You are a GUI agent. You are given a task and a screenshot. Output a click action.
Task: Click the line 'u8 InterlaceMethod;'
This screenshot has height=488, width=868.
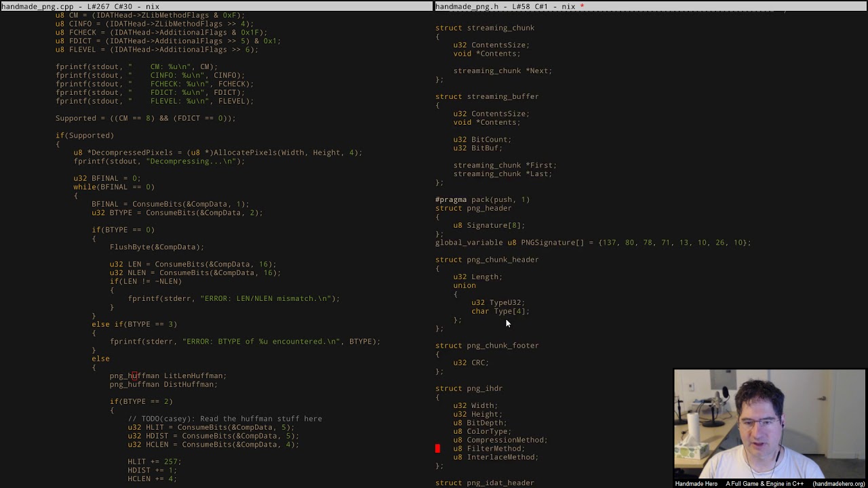[x=496, y=457]
